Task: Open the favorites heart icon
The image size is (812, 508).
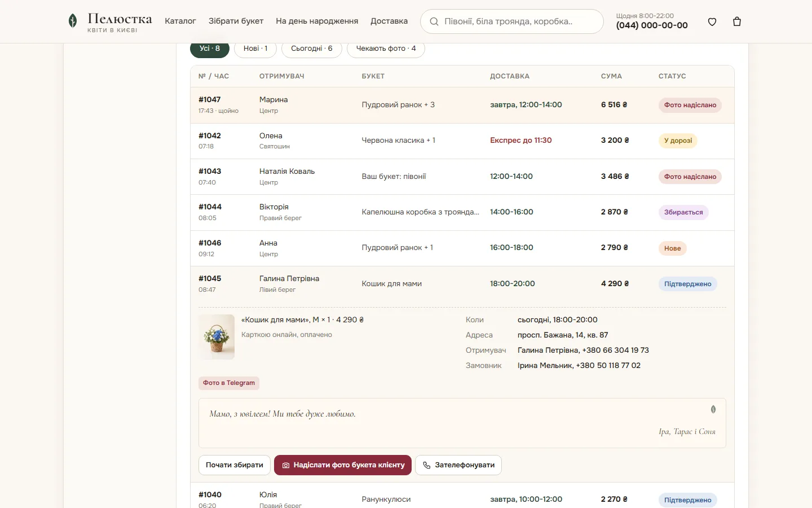Action: (712, 22)
